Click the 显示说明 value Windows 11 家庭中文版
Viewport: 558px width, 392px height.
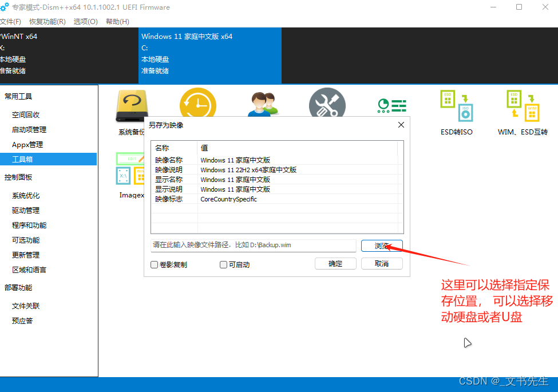coord(235,189)
